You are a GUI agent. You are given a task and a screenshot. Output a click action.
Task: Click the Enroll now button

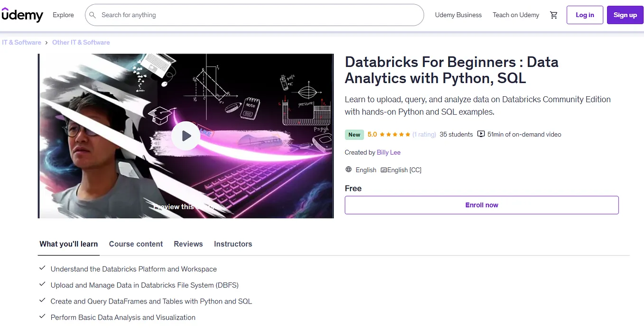(x=481, y=205)
